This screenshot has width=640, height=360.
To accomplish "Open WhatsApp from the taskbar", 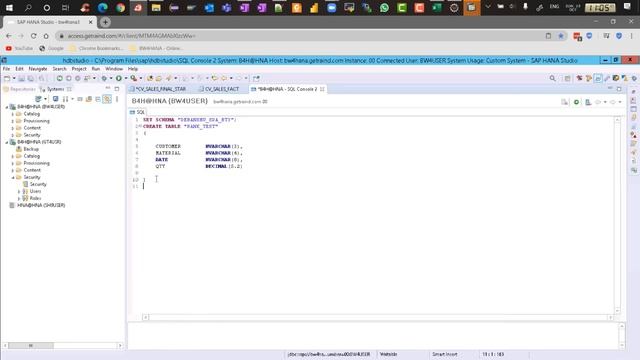I will tap(384, 7).
